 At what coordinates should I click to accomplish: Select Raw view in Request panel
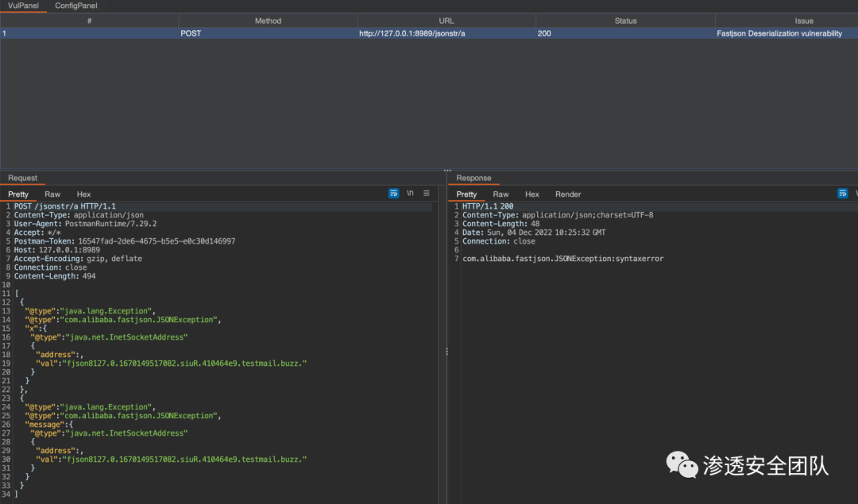pos(52,194)
